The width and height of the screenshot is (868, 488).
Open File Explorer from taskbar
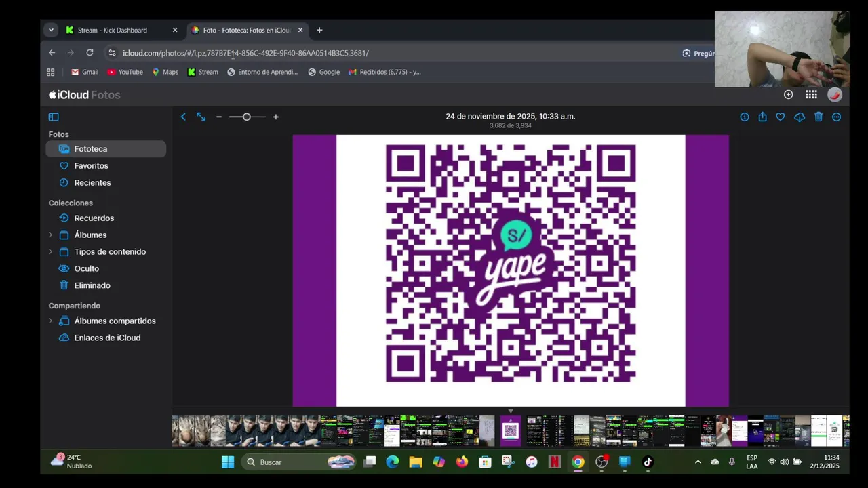(x=416, y=462)
